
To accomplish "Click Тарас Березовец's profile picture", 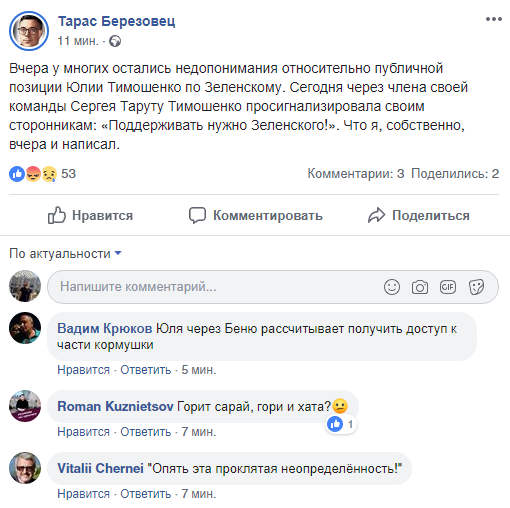I will tap(29, 31).
